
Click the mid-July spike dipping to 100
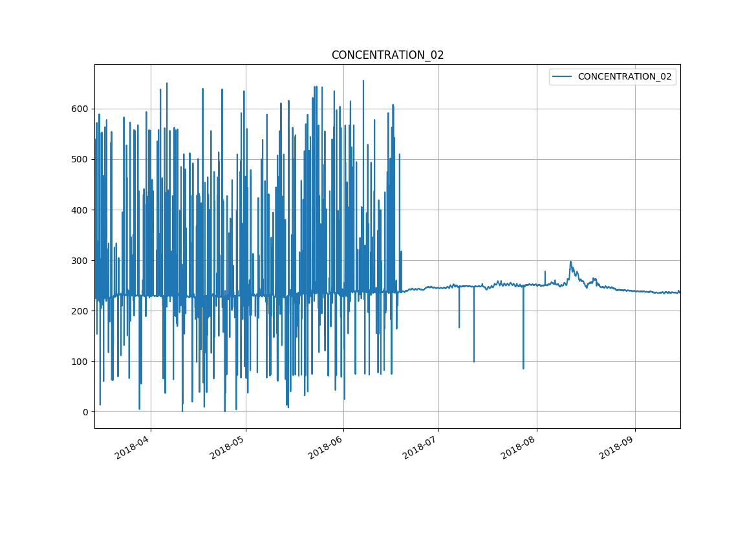(x=474, y=361)
